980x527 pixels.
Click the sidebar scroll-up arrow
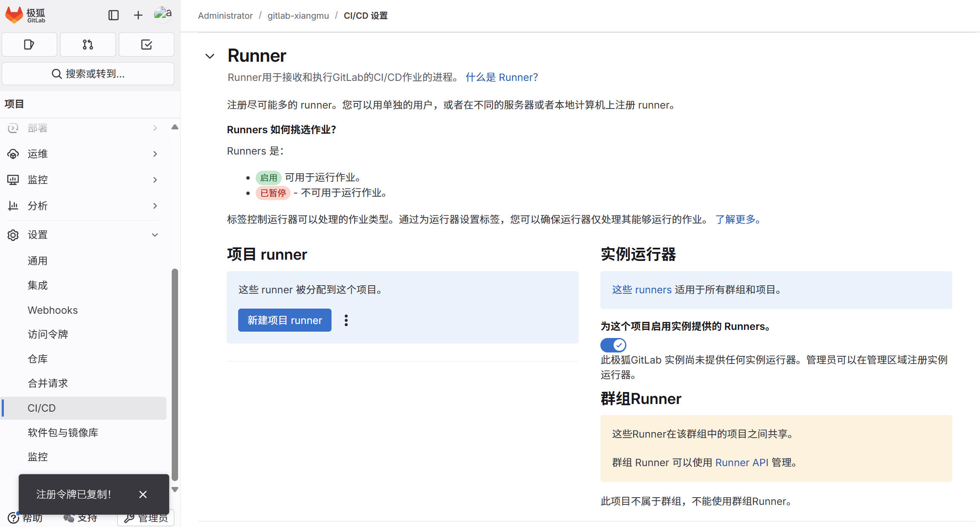click(175, 127)
